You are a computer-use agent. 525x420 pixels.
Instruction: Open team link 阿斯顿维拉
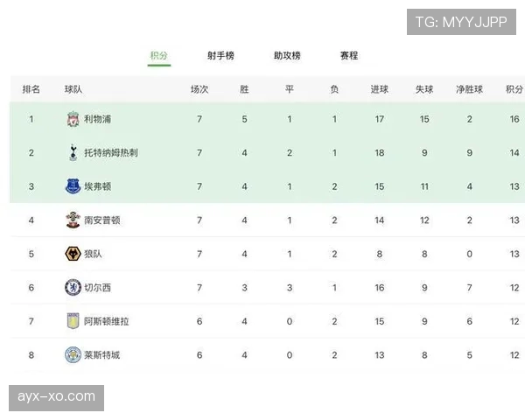[x=107, y=321]
